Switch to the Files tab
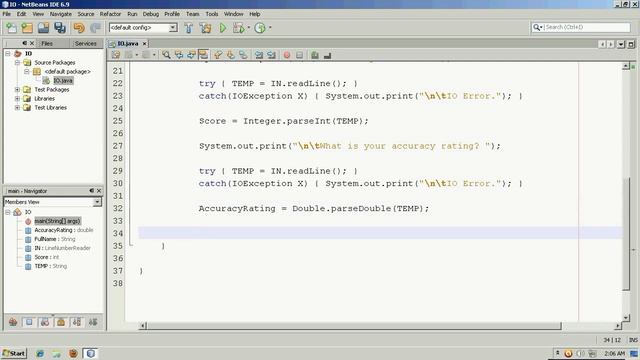 47,43
